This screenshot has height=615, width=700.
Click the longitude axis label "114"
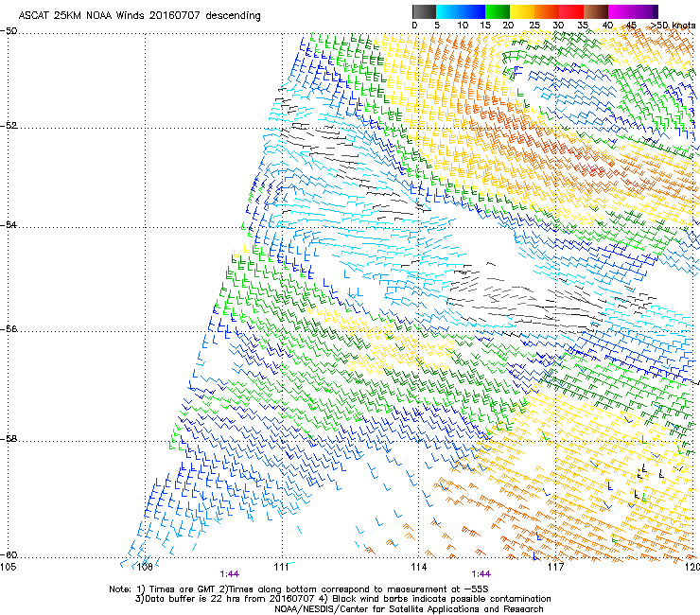(419, 567)
